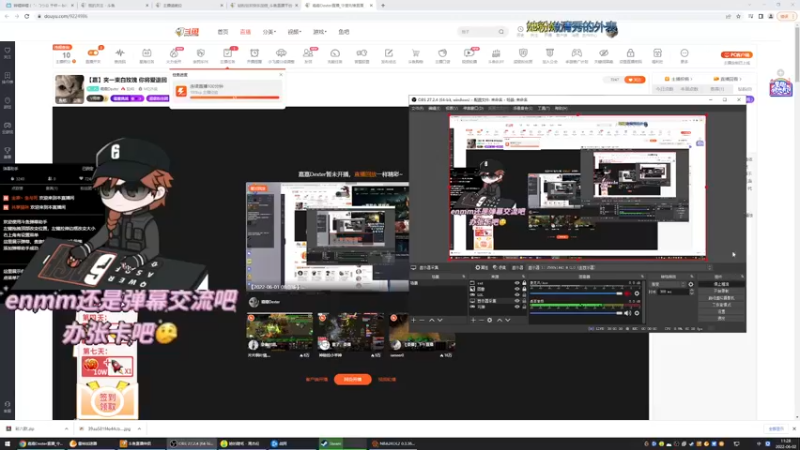
Task: Add a new source in OBS sources panel
Action: pos(473,320)
